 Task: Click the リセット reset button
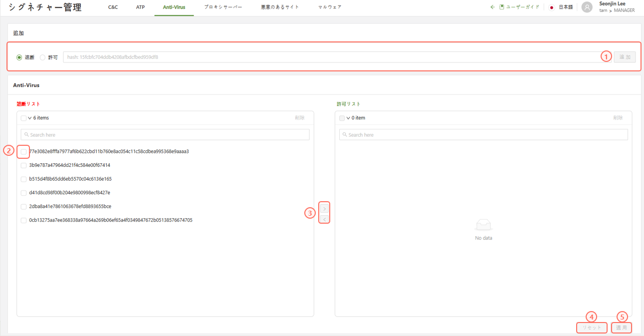tap(592, 328)
